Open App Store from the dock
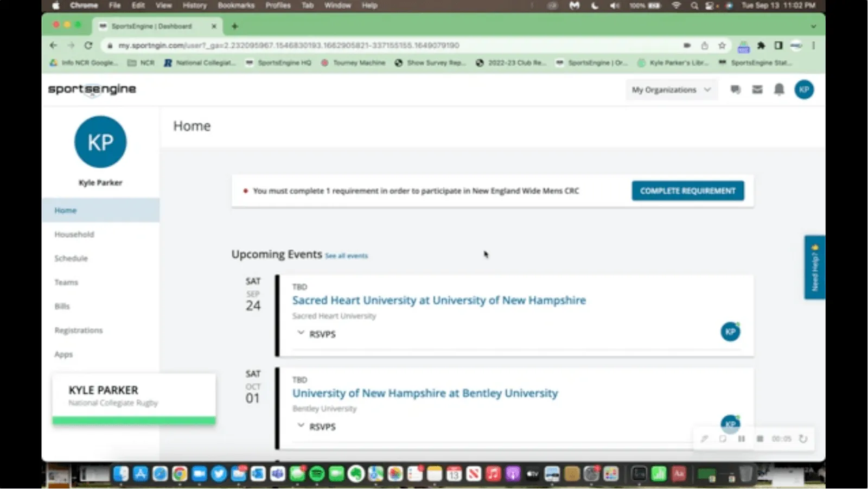Viewport: 868px width, 489px height. click(141, 474)
